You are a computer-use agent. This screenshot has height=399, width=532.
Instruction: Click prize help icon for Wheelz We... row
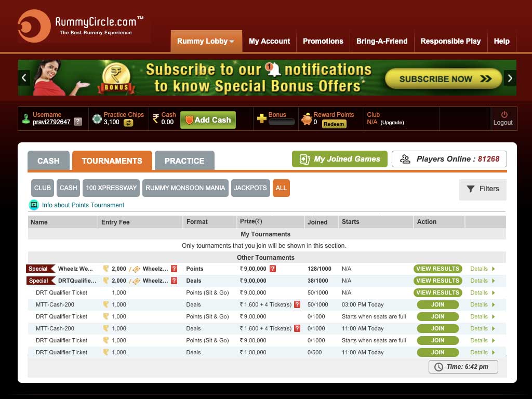(273, 269)
